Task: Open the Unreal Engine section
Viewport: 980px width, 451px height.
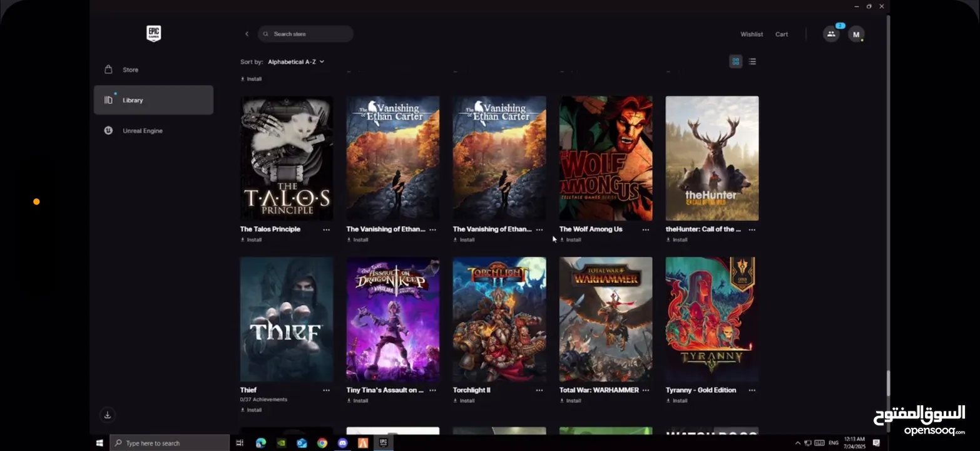Action: pyautogui.click(x=153, y=131)
